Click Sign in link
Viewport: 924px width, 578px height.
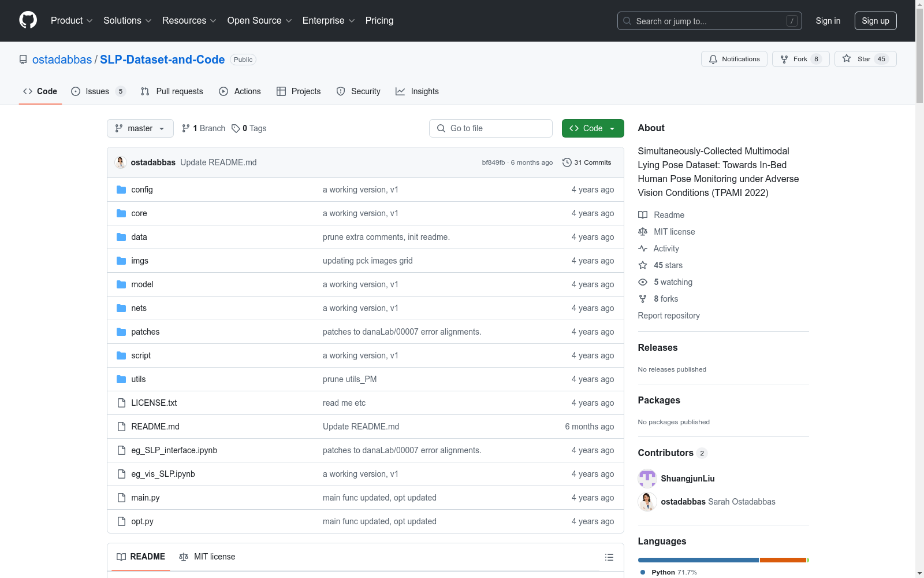pos(828,21)
